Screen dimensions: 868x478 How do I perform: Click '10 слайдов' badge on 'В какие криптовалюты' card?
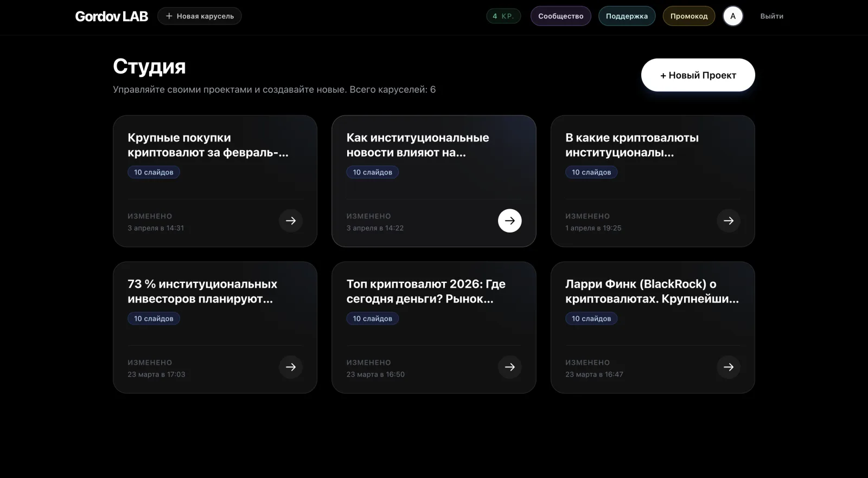tap(591, 172)
